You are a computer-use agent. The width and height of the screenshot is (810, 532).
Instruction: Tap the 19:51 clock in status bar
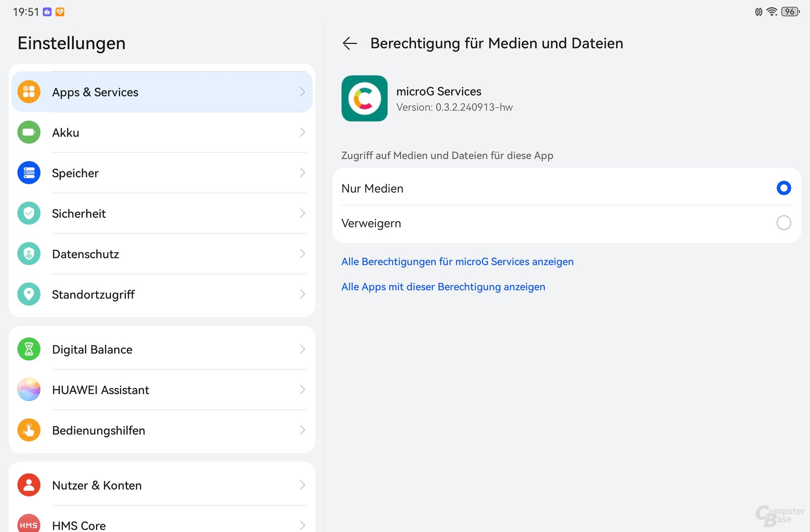pos(26,12)
